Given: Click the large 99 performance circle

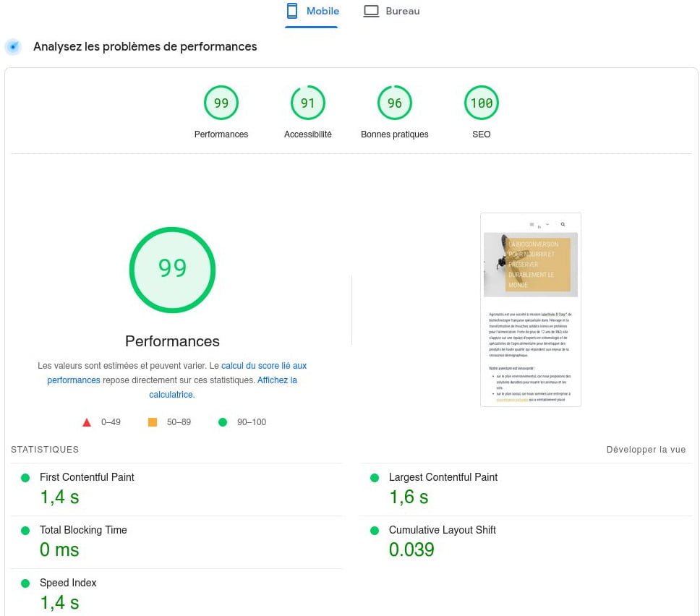Looking at the screenshot, I should tap(172, 269).
